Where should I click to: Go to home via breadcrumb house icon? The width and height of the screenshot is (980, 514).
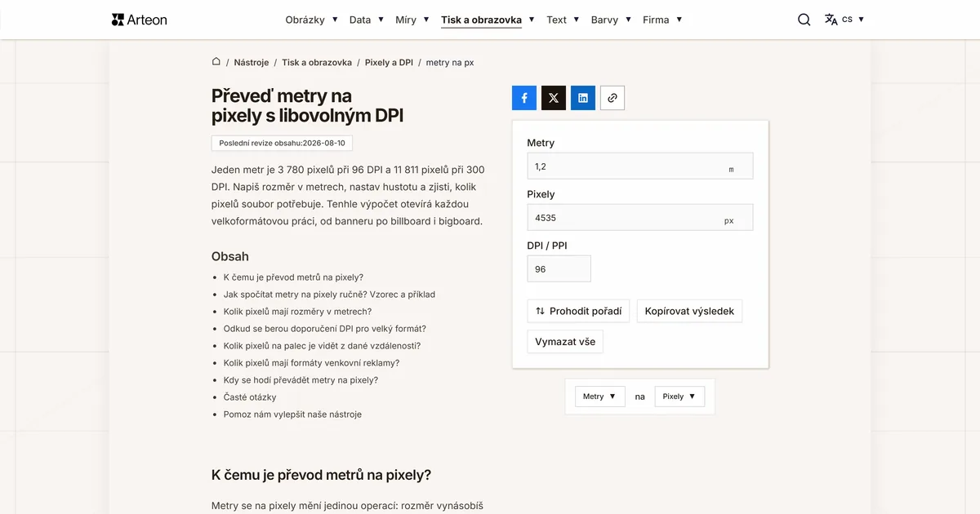click(216, 61)
